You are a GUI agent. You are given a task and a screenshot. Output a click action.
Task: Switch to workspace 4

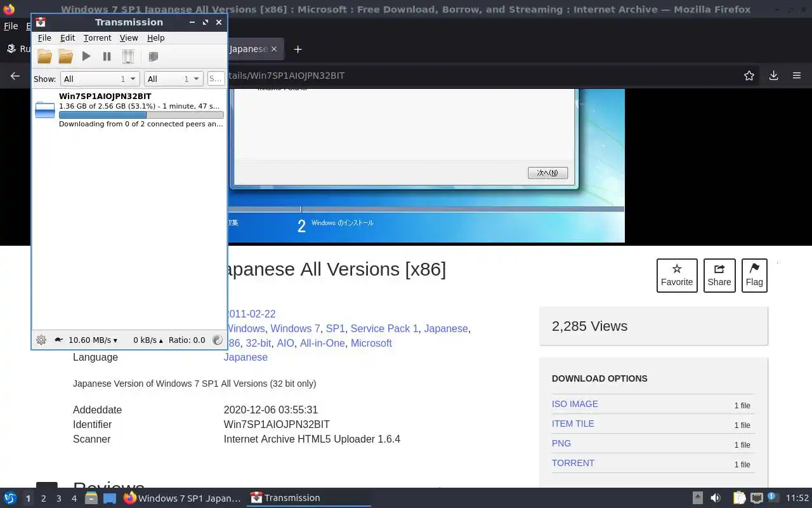point(74,498)
